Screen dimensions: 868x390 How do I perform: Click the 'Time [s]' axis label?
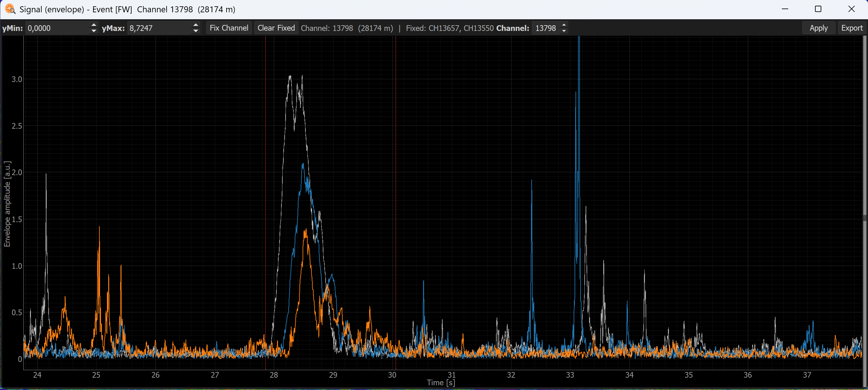(441, 382)
